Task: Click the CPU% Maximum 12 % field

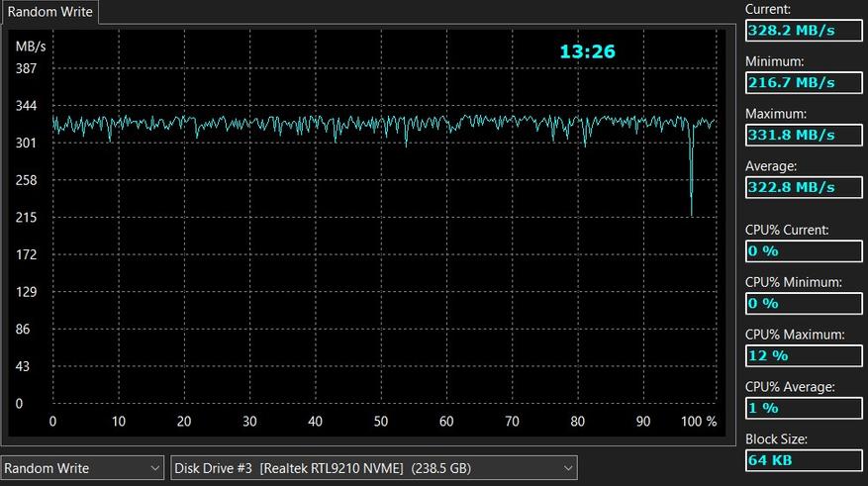Action: tap(803, 355)
